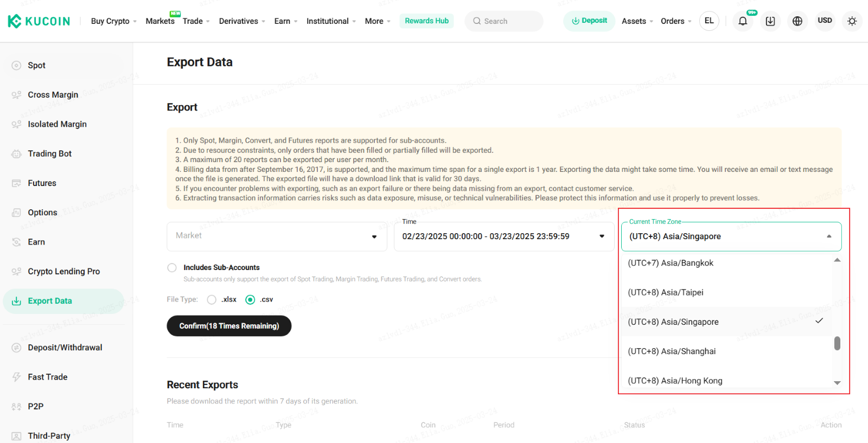The image size is (868, 443).
Task: Click the KuCoin logo
Action: click(39, 21)
